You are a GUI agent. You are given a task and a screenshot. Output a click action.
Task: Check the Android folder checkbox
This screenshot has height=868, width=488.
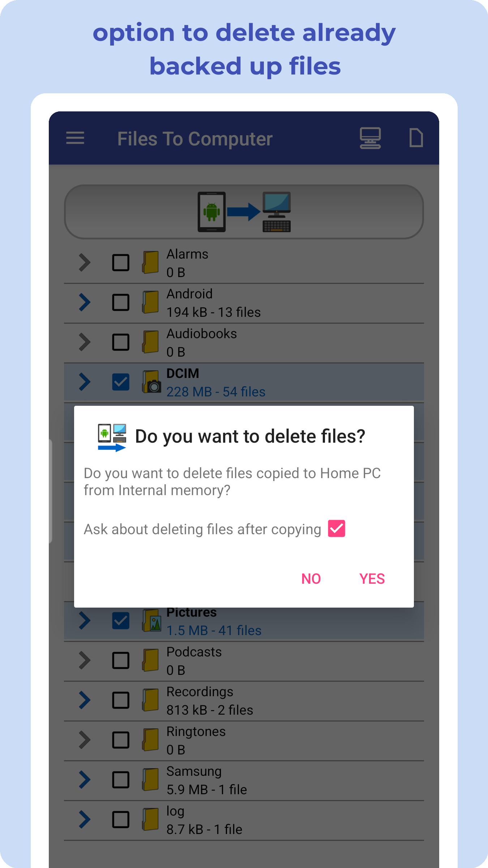click(120, 303)
